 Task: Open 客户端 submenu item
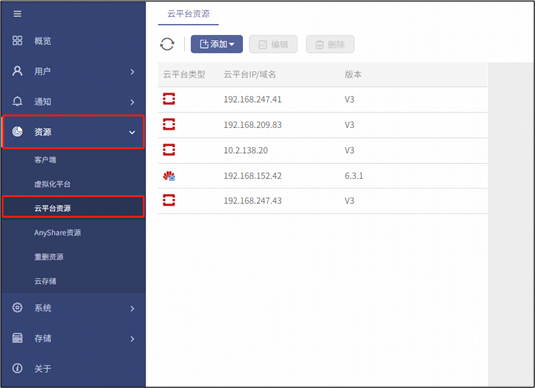(73, 160)
